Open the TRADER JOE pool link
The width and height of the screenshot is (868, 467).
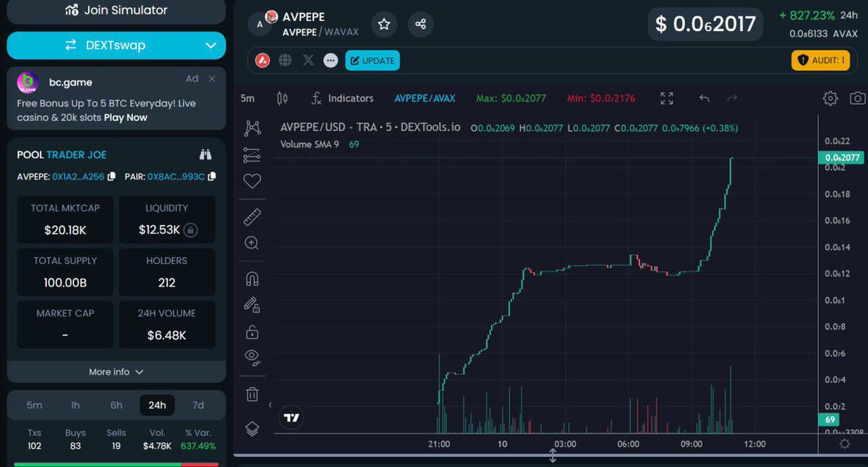(x=77, y=155)
